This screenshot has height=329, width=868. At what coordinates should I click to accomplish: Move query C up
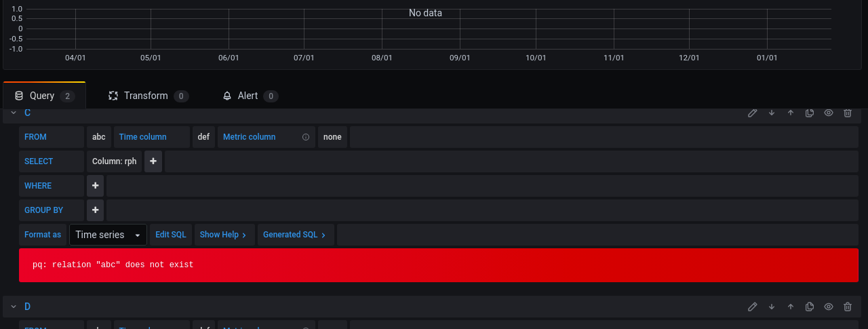click(790, 113)
